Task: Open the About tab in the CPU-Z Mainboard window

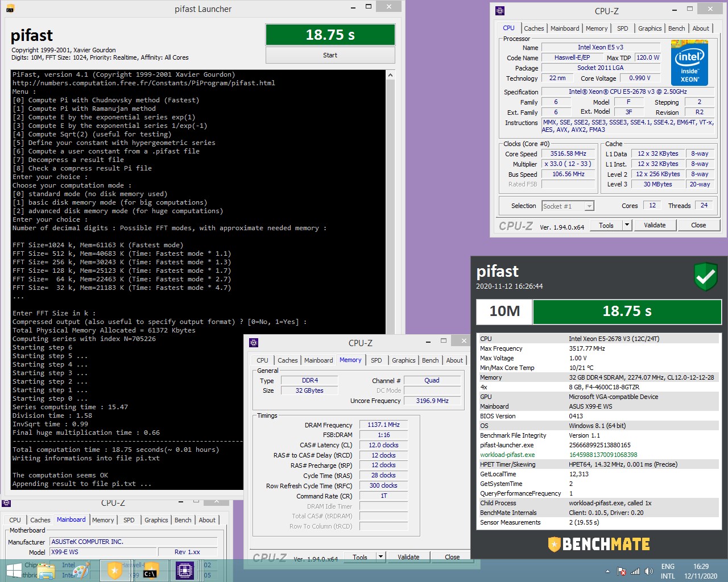Action: click(207, 520)
